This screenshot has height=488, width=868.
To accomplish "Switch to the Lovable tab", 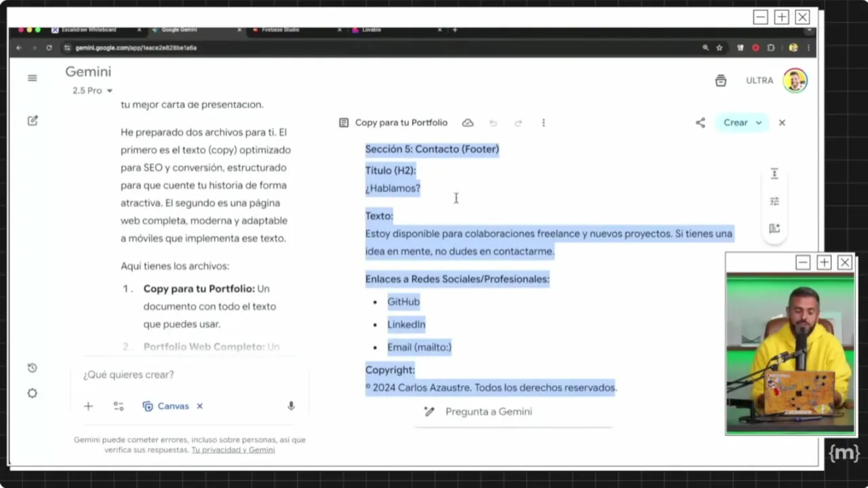I will (x=371, y=30).
